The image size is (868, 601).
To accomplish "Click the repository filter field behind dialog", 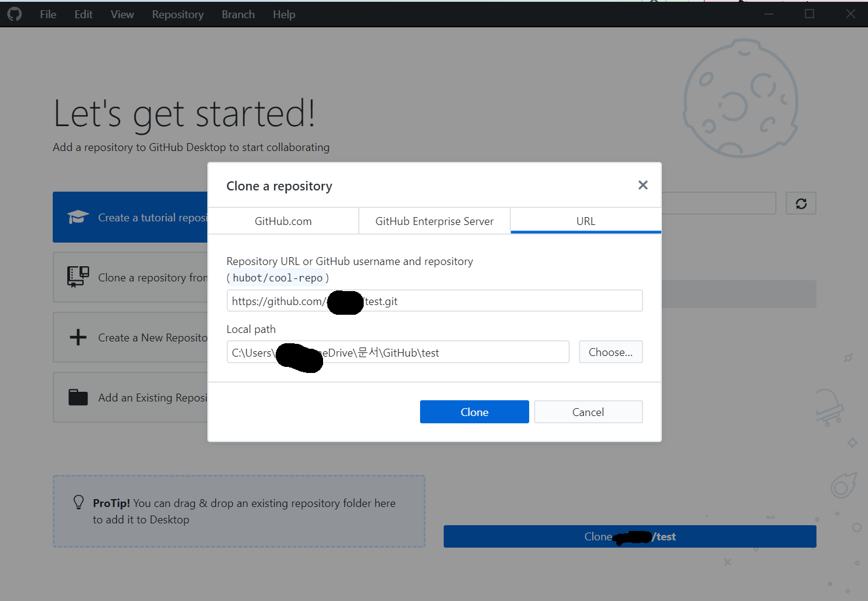I will (x=718, y=203).
